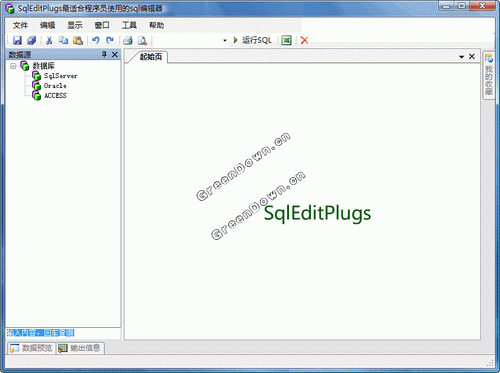The width and height of the screenshot is (500, 373).
Task: Click the Save toolbar icon
Action: pyautogui.click(x=17, y=40)
